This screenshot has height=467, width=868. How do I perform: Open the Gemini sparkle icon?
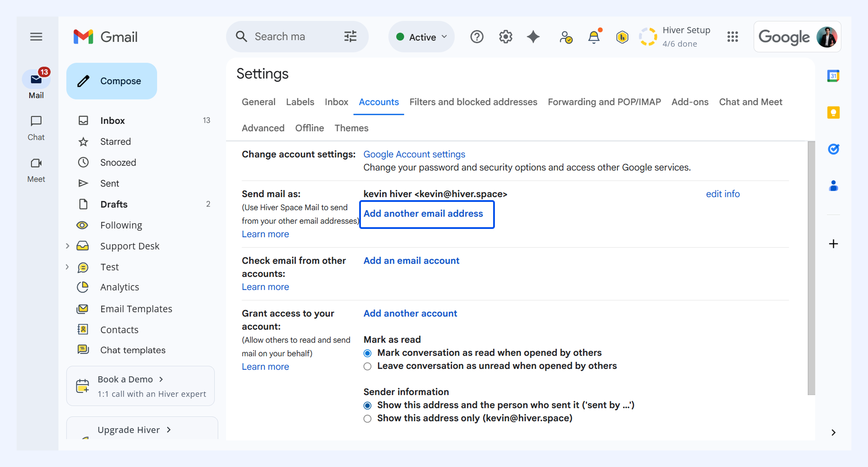click(x=533, y=37)
